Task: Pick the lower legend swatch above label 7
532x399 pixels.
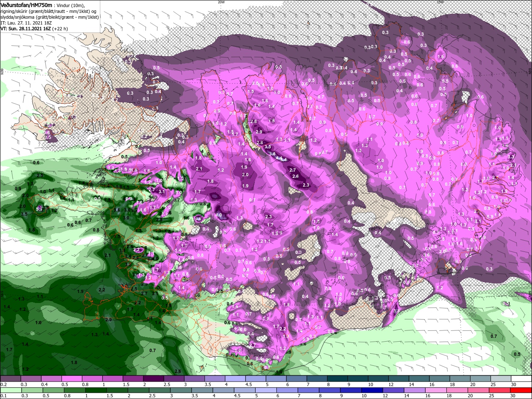Action: 308,390
